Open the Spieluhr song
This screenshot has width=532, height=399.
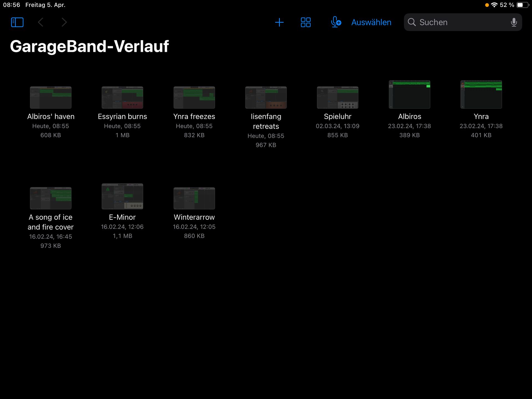(x=337, y=98)
